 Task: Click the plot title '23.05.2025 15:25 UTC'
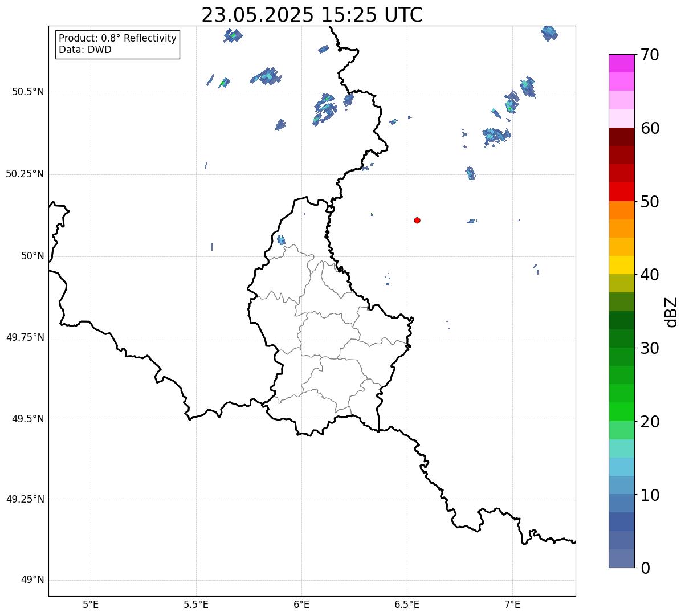point(312,15)
